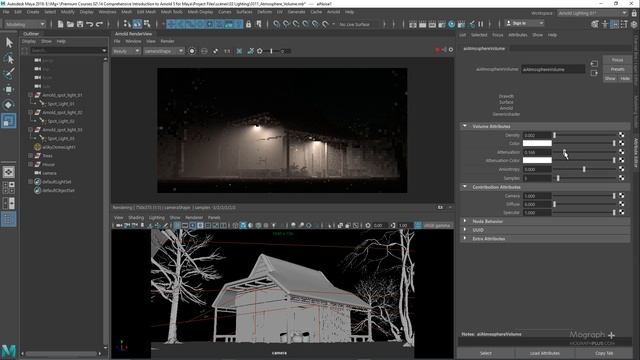640x360 pixels.
Task: Click the Redo arrow icon
Action: click(x=99, y=24)
